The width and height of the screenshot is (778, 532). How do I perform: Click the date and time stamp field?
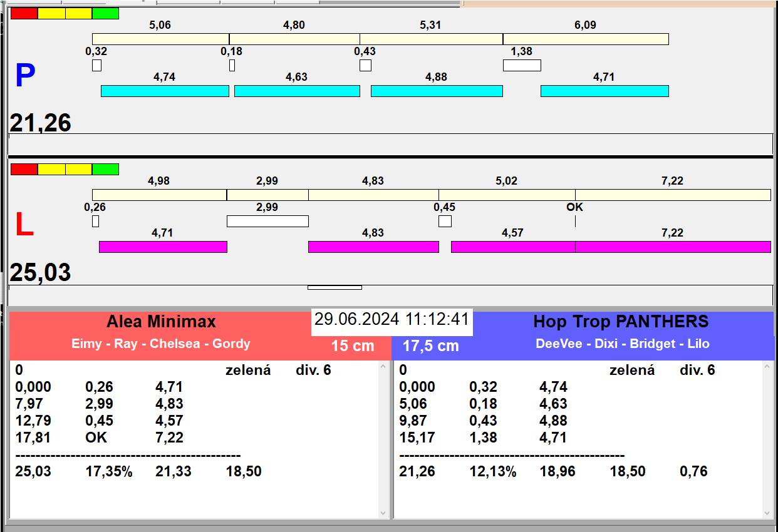(392, 320)
